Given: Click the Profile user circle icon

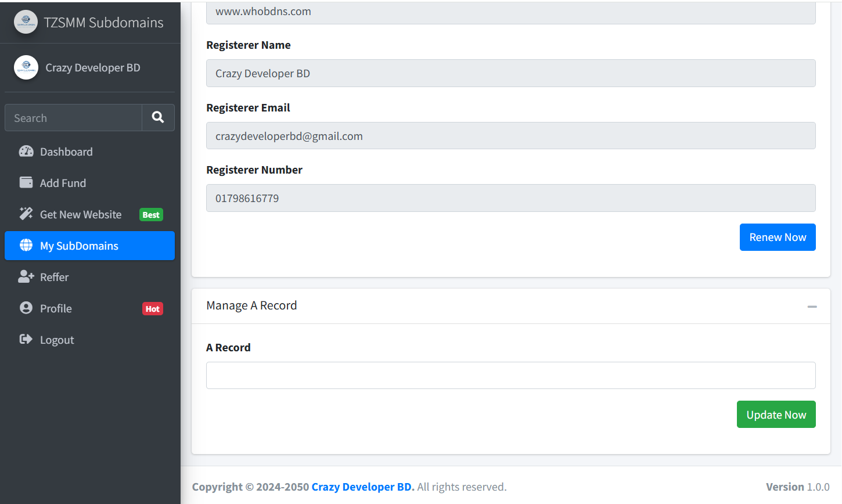Looking at the screenshot, I should [x=26, y=308].
